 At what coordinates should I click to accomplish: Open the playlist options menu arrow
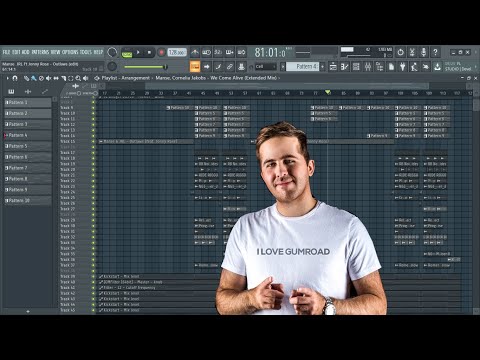pos(8,78)
